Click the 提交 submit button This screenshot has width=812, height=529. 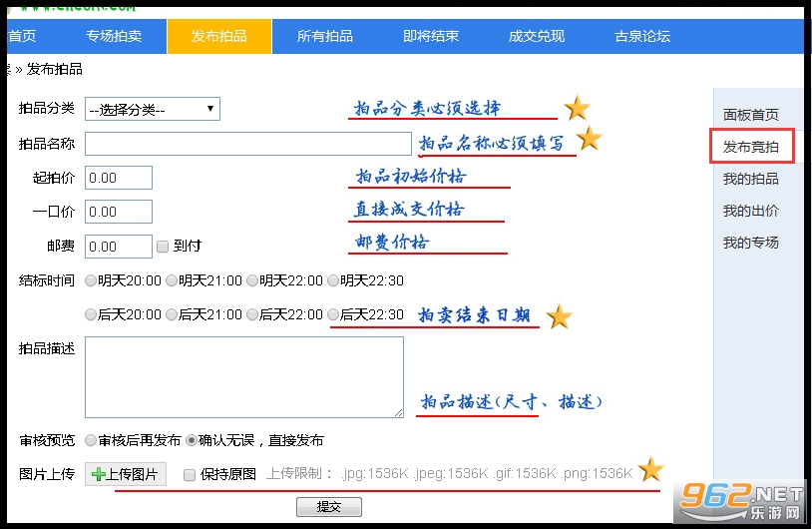point(329,507)
